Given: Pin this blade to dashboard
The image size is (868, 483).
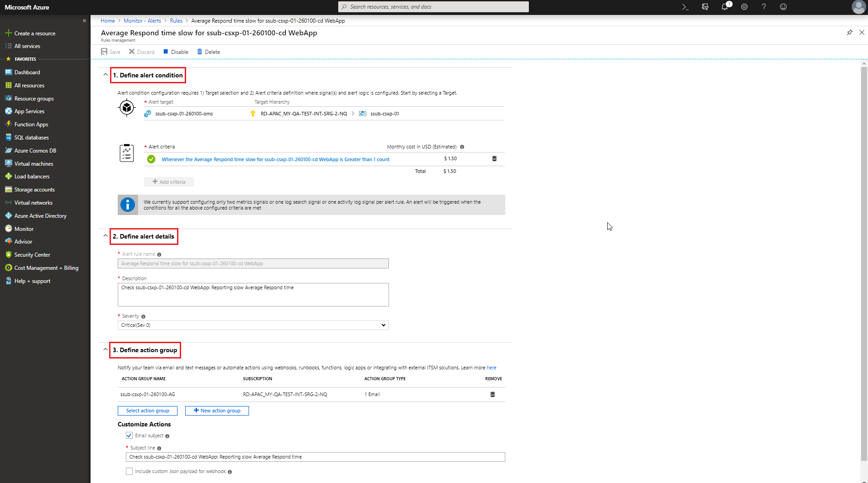Looking at the screenshot, I should [x=849, y=33].
